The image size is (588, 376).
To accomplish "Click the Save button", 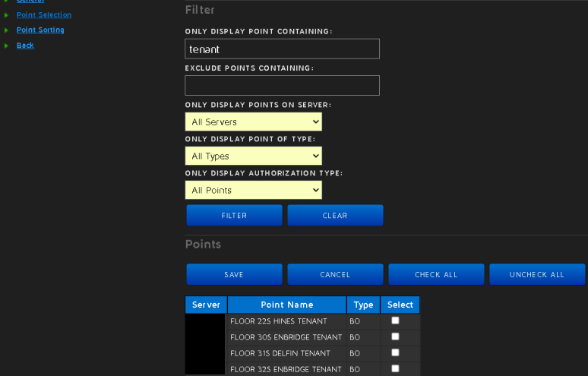I will coord(234,274).
